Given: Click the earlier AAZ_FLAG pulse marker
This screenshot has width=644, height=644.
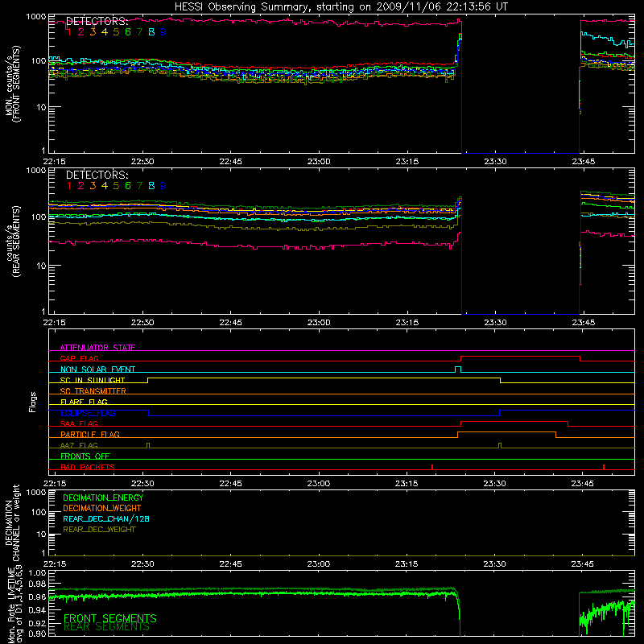Looking at the screenshot, I should 148,446.
